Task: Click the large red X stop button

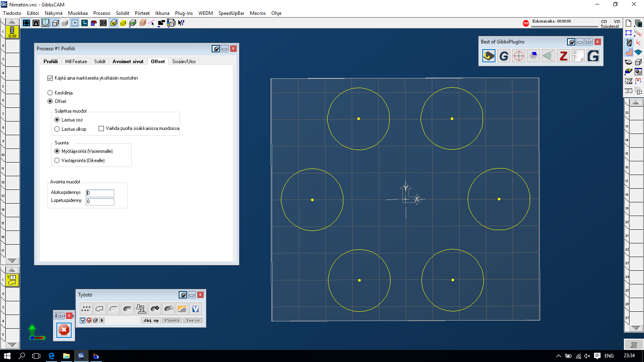Action: [64, 330]
